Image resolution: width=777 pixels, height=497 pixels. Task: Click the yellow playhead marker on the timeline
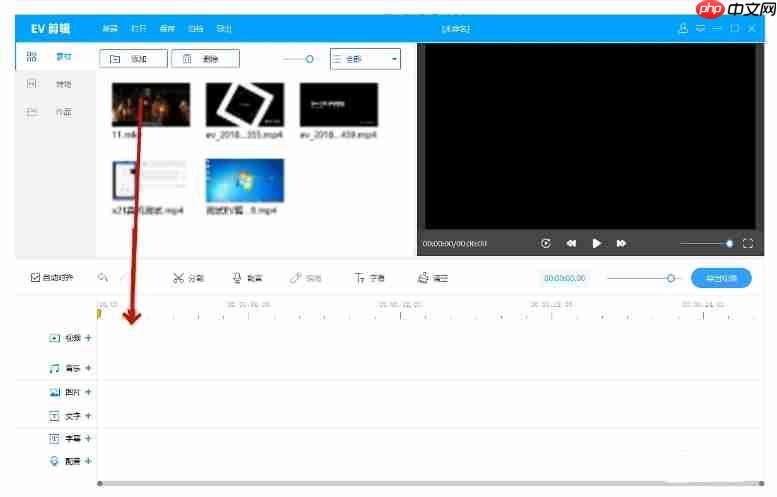point(99,314)
